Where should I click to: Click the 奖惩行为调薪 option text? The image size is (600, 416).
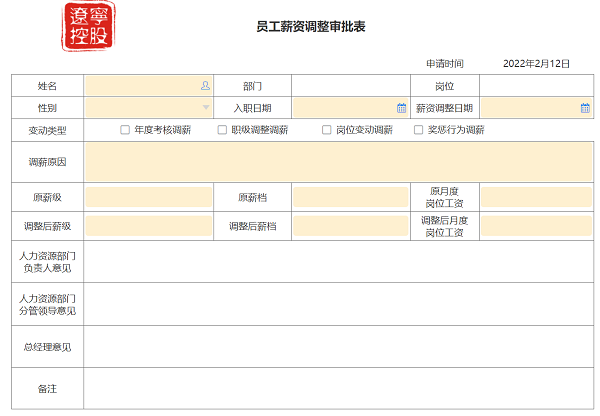[x=456, y=130]
